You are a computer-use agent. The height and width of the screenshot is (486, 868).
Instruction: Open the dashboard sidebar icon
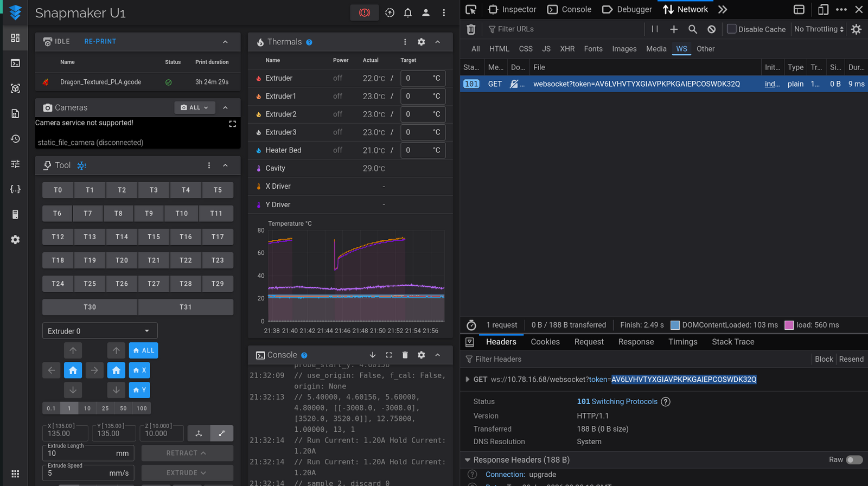click(x=15, y=38)
